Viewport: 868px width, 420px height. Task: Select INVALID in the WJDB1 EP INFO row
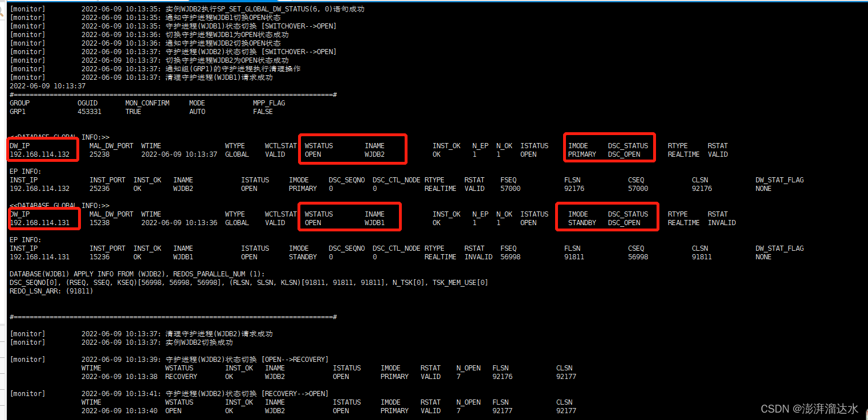click(478, 257)
